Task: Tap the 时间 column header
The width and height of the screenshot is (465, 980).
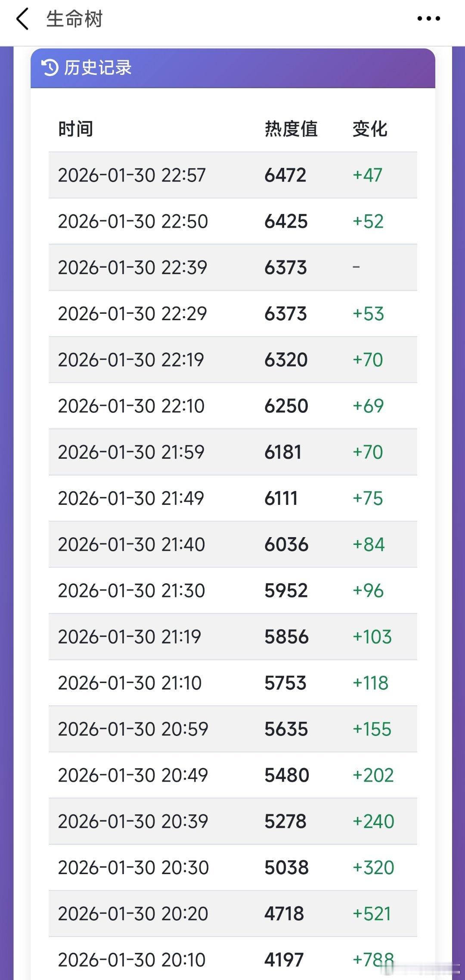Action: (76, 129)
